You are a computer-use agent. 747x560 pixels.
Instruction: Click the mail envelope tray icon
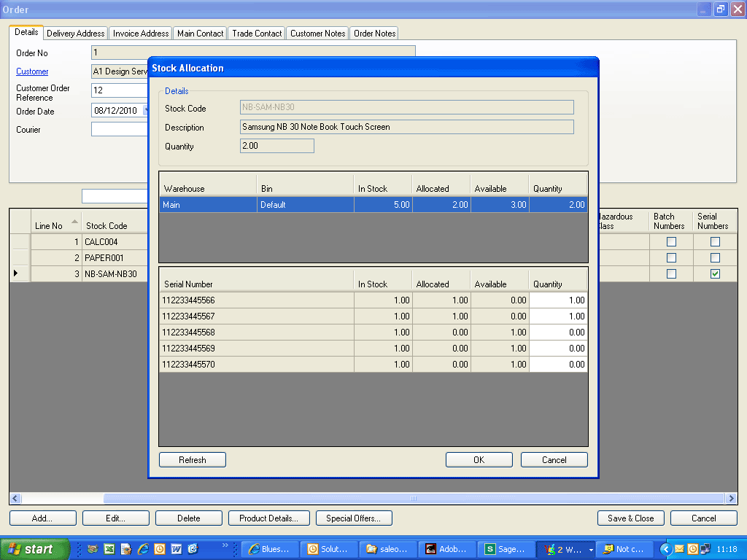[679, 549]
